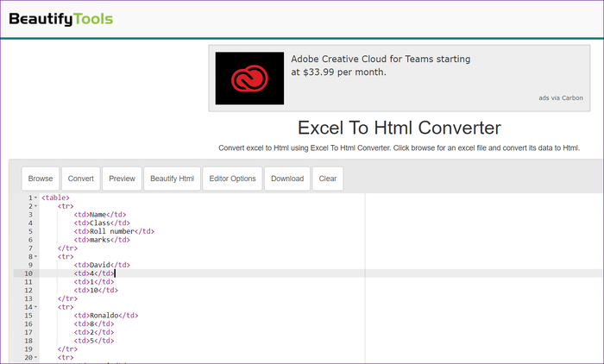604x364 pixels.
Task: Click the description text below the heading
Action: click(399, 147)
